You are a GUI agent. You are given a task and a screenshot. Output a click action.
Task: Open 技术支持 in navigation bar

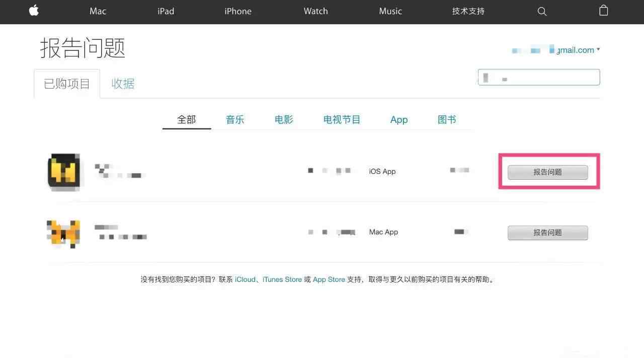468,11
